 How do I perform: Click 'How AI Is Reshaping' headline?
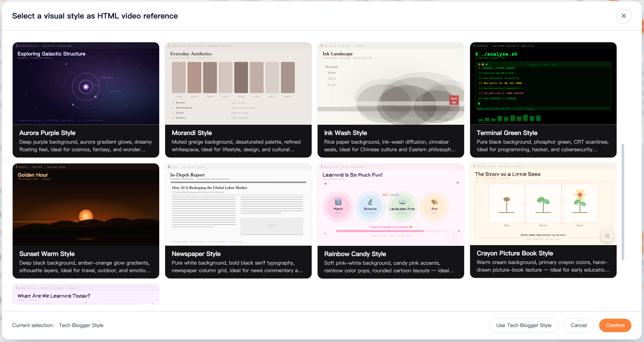[209, 187]
